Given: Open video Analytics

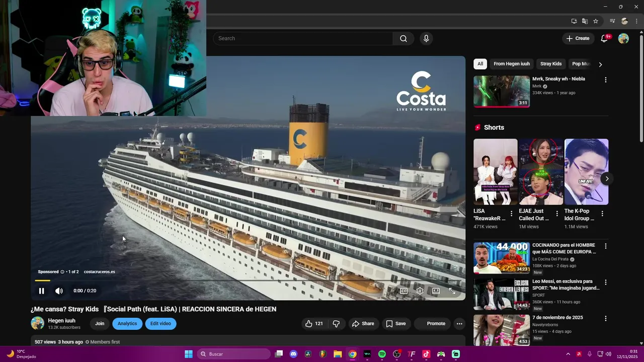Looking at the screenshot, I should coord(127,324).
